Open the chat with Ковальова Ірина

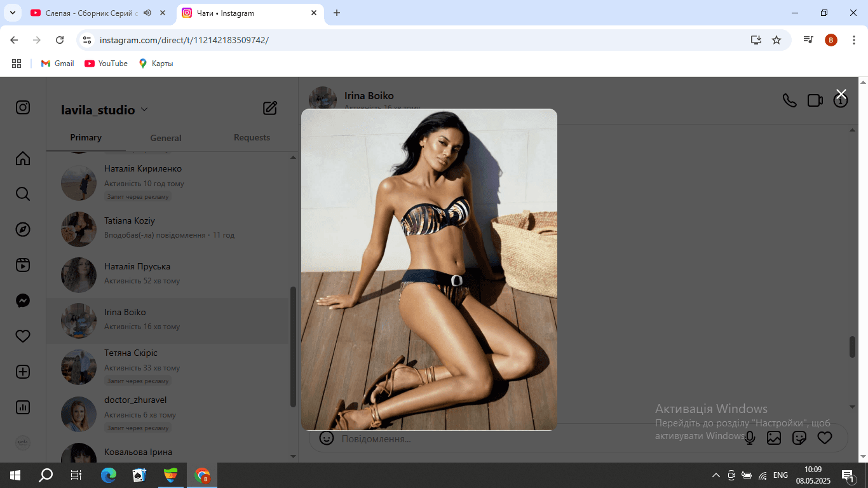(x=168, y=451)
